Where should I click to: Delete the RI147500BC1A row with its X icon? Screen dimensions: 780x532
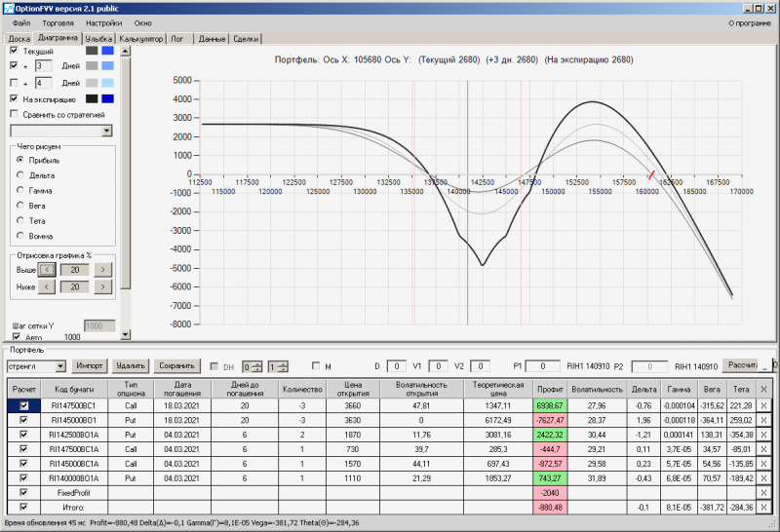763,449
